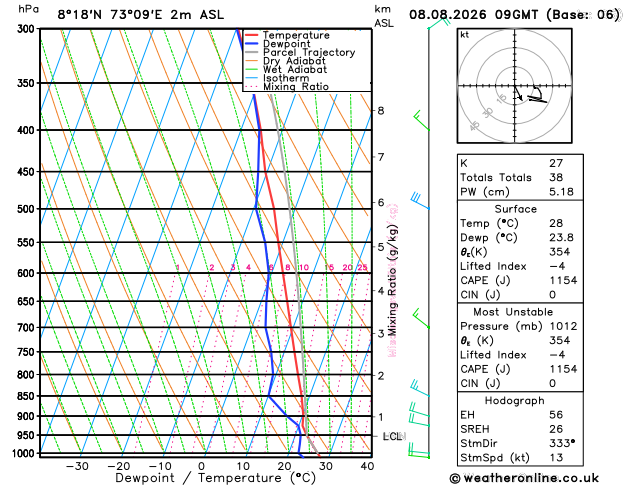Click the 850 hPa pressure label

pos(28,396)
